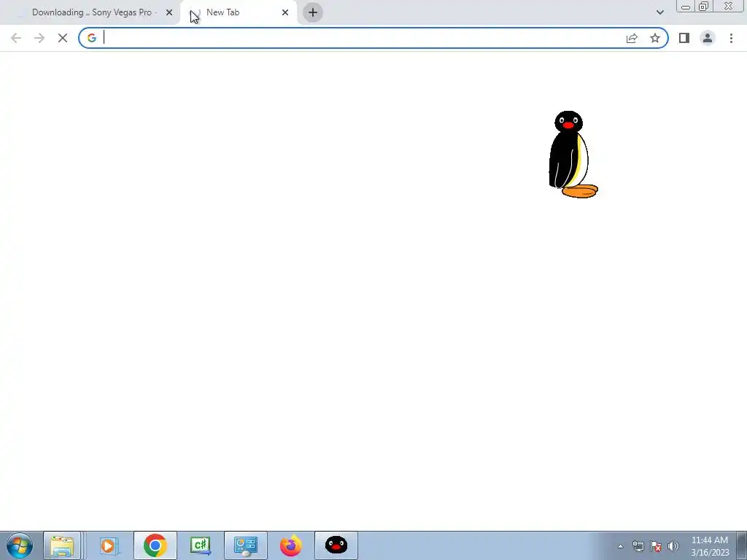
Task: Open Action Center flag icon
Action: (656, 546)
